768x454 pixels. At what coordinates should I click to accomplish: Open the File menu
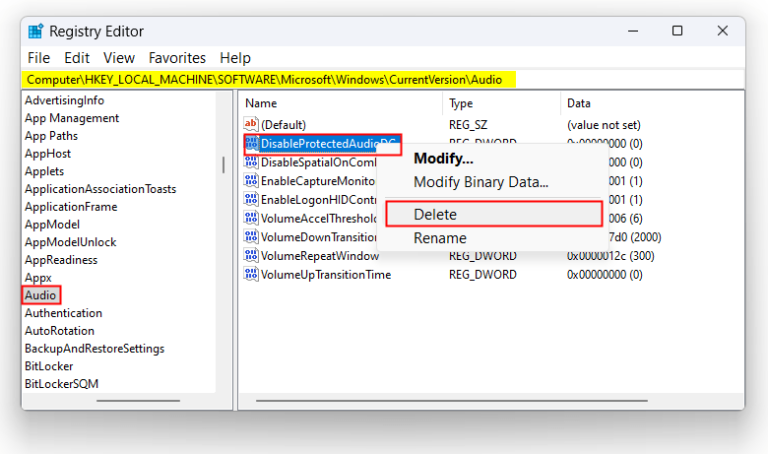(x=38, y=58)
